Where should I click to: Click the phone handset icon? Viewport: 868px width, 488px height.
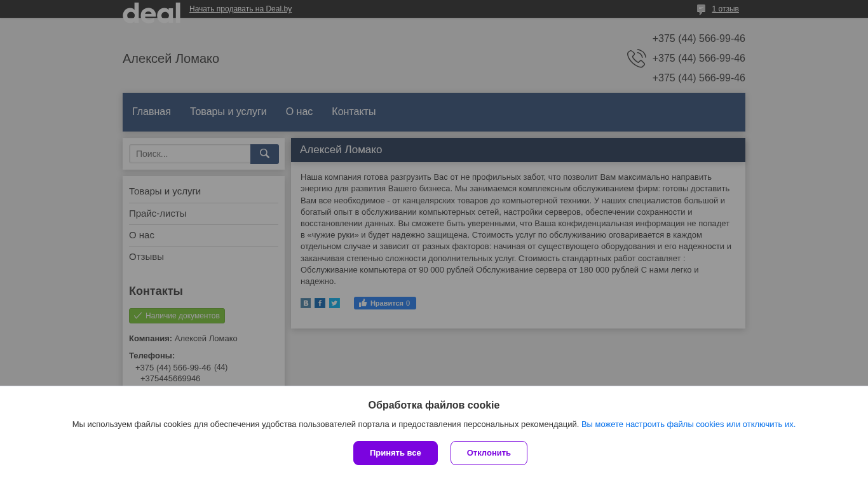point(636,58)
